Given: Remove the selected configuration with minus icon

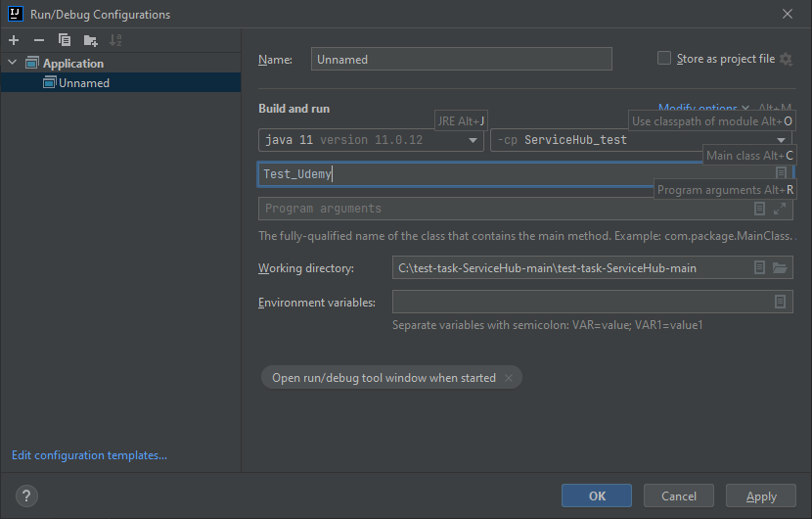Looking at the screenshot, I should (39, 40).
